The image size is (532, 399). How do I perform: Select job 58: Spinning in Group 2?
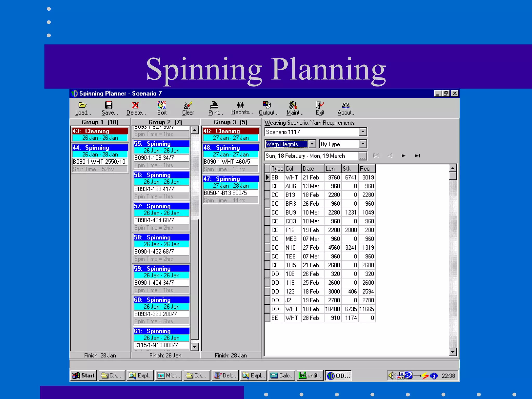(161, 237)
